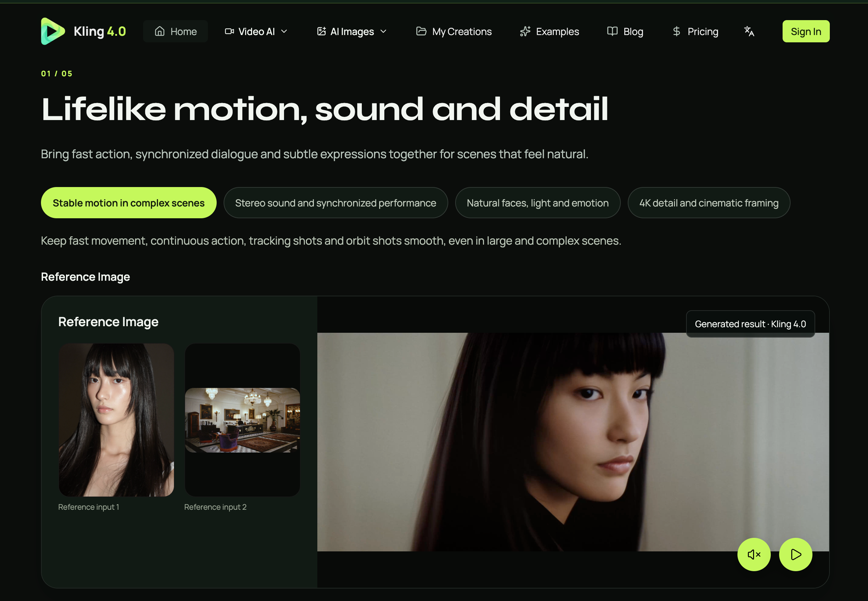Screen dimensions: 868x601
Task: Expand the AI Images dropdown chevron
Action: tap(384, 31)
